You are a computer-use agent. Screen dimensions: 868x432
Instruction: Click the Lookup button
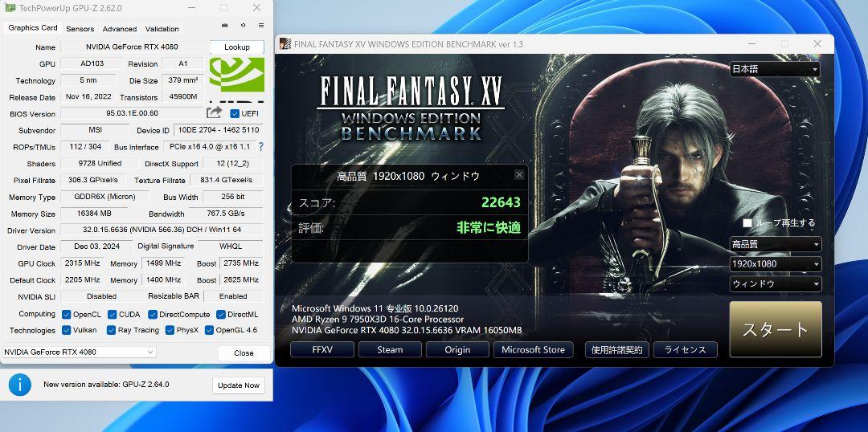tap(237, 47)
